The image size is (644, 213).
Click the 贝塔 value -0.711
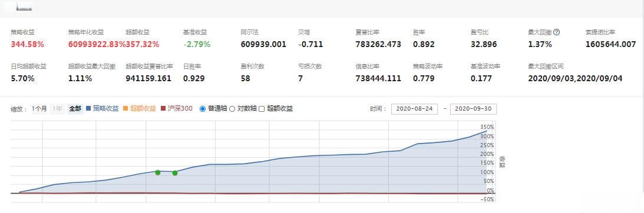311,44
